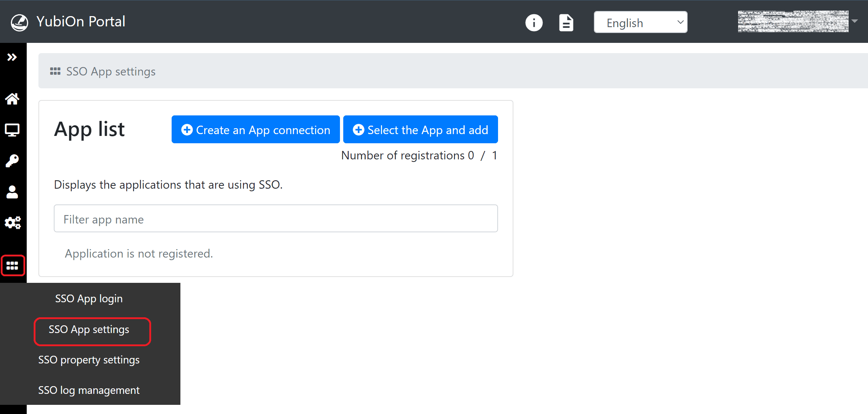868x414 pixels.
Task: Click the App list heading
Action: pos(89,129)
